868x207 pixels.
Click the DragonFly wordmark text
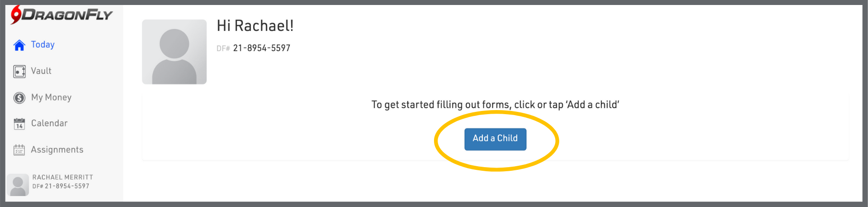(67, 15)
